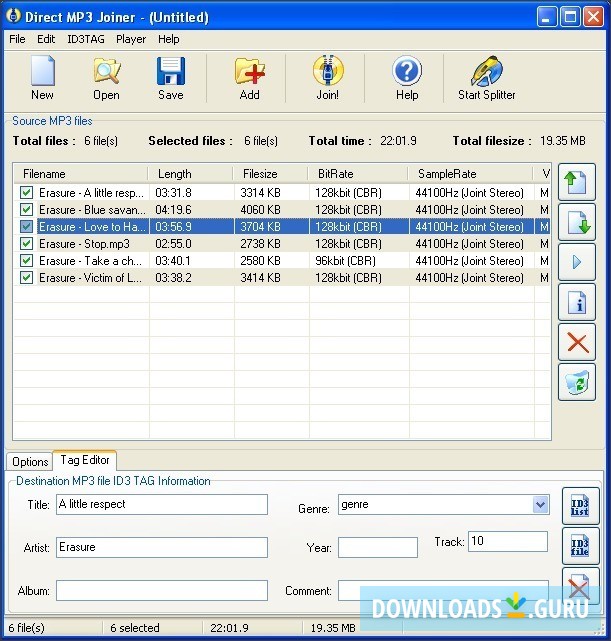Open the File menu
Image resolution: width=611 pixels, height=641 pixels.
pyautogui.click(x=17, y=39)
